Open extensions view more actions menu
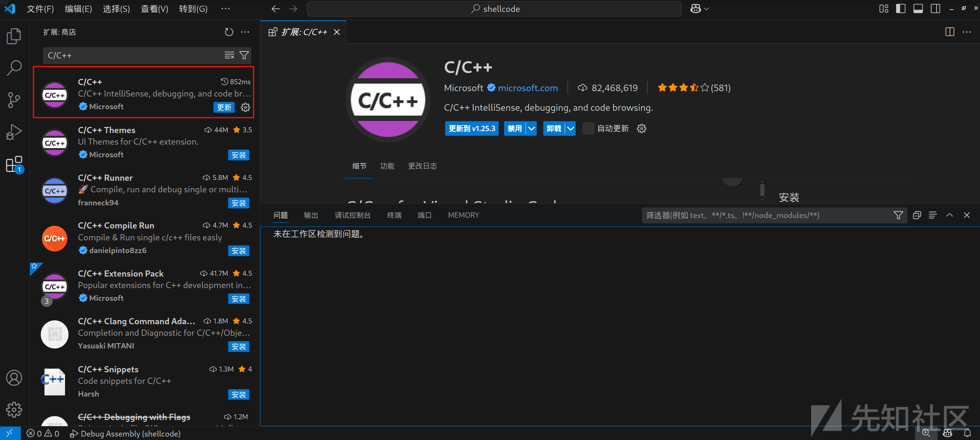This screenshot has height=440, width=980. (x=245, y=32)
